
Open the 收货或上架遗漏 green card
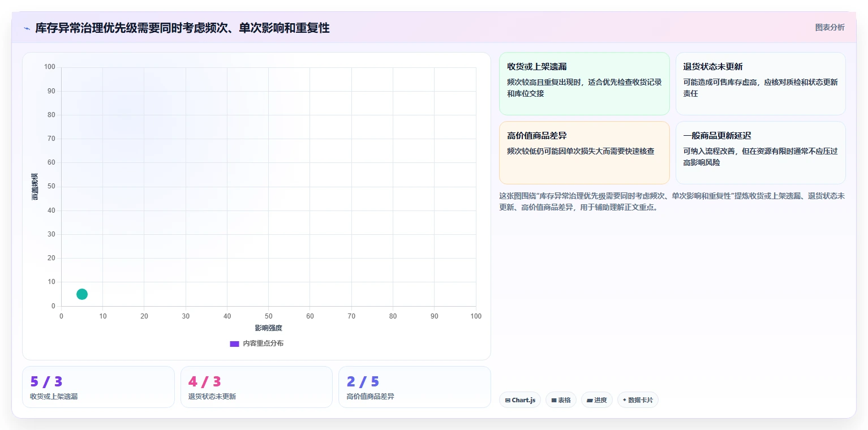tap(584, 84)
